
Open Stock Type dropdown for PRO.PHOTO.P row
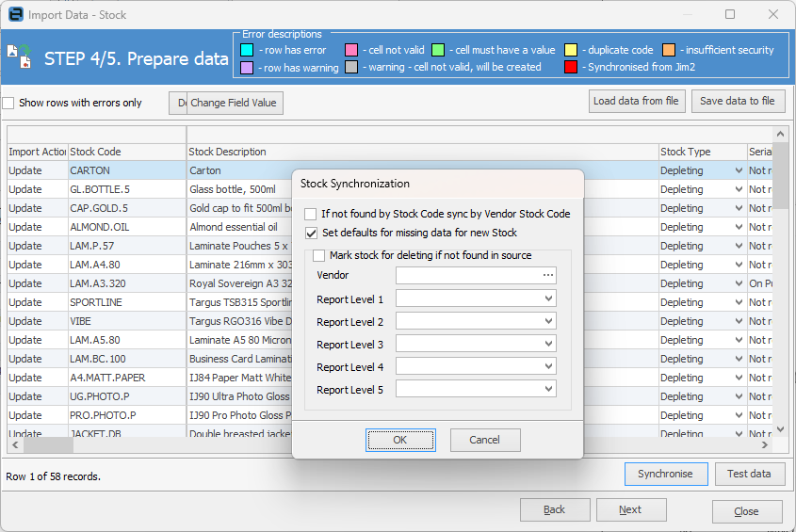pyautogui.click(x=739, y=415)
